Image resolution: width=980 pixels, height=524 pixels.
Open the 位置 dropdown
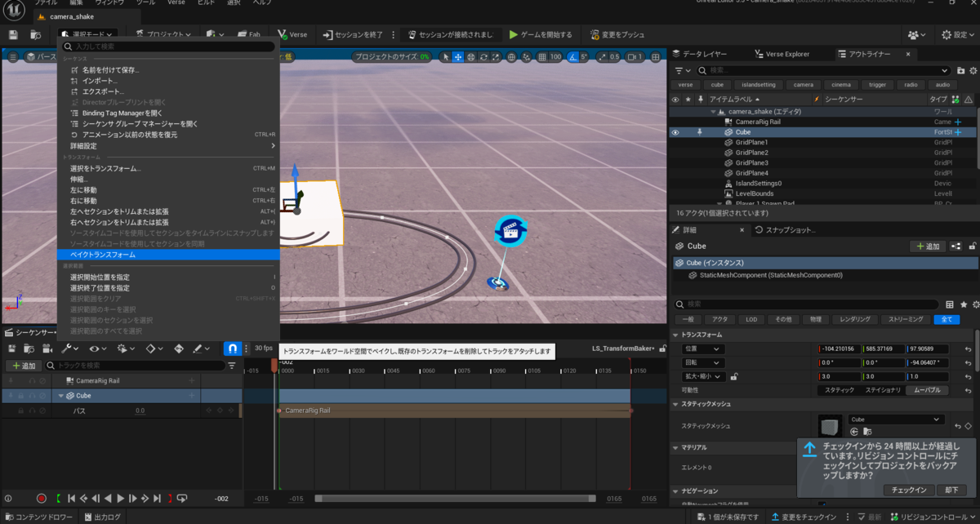(x=702, y=349)
